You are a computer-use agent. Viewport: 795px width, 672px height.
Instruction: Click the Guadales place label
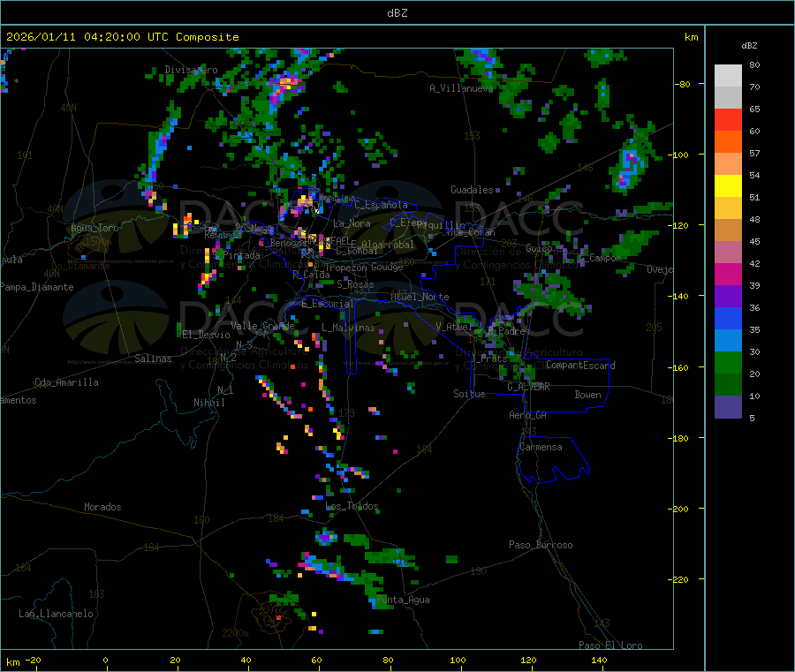pos(472,190)
